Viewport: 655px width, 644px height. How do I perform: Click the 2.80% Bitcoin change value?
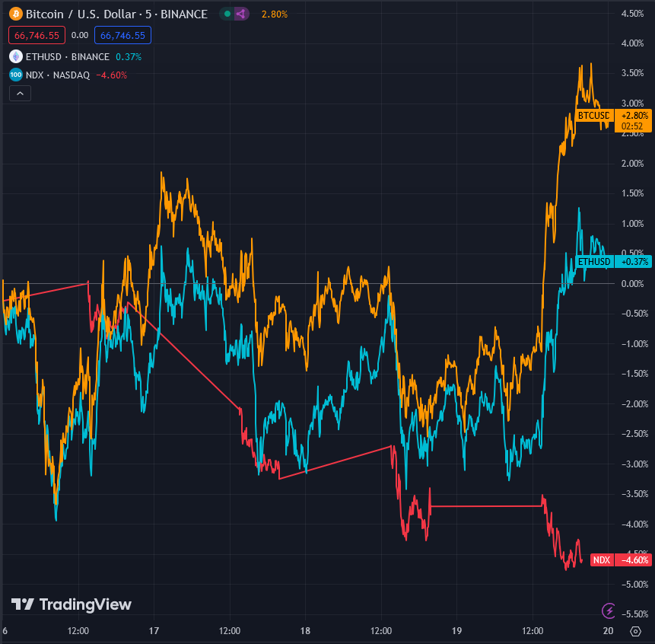click(x=275, y=14)
